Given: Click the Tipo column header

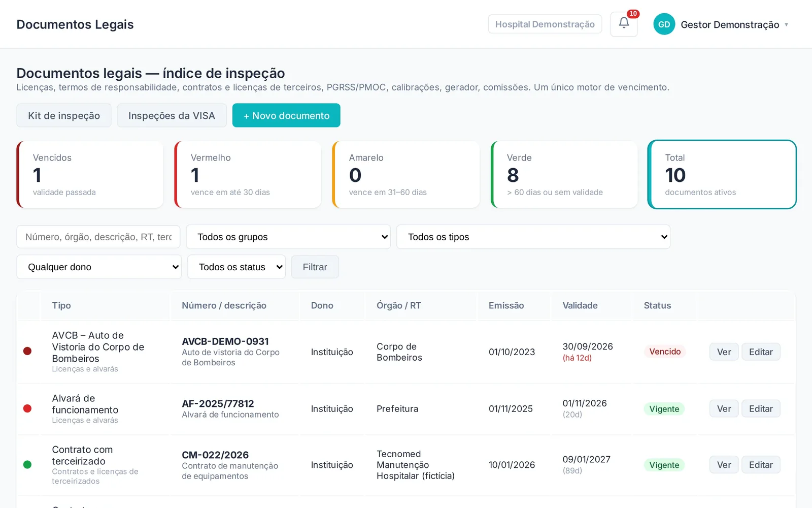Looking at the screenshot, I should 61,305.
